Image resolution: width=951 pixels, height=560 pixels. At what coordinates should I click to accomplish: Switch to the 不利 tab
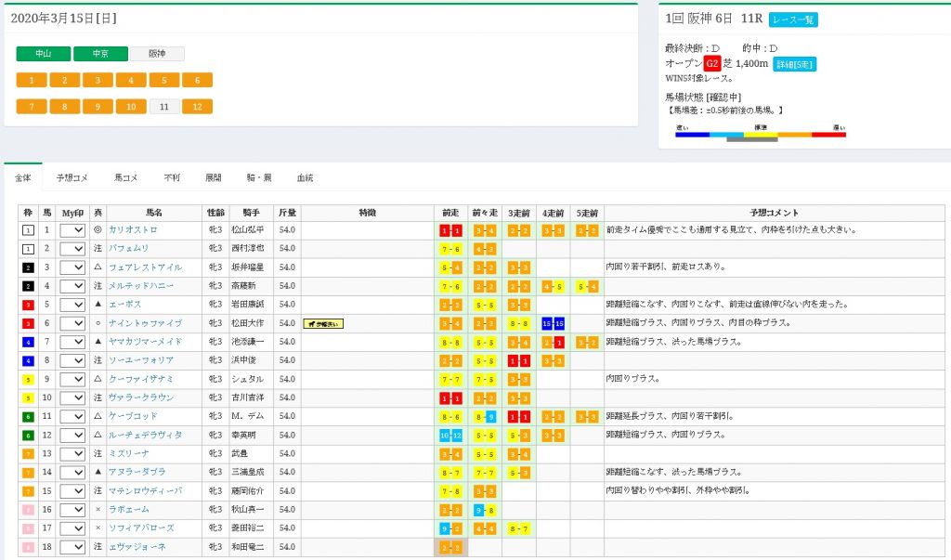[x=172, y=177]
